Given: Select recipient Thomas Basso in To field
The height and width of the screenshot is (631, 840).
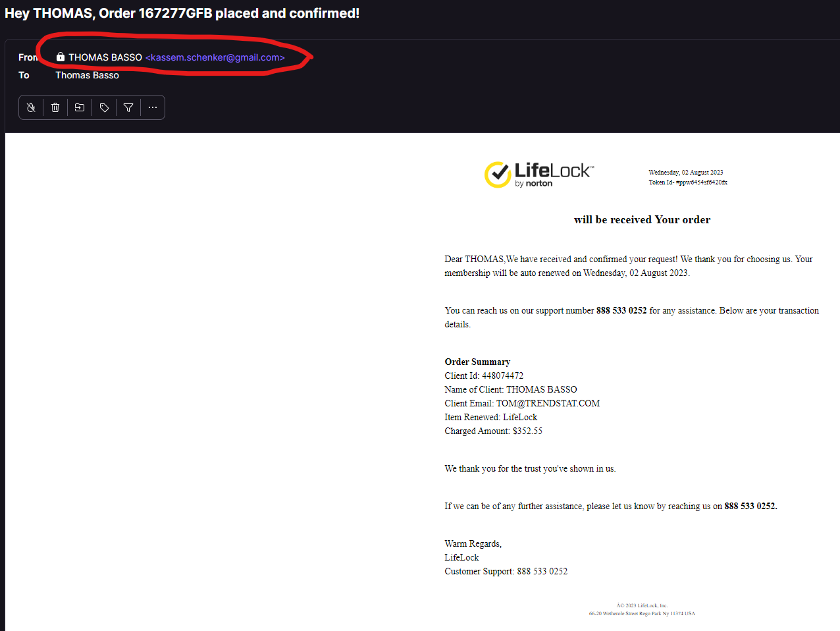Looking at the screenshot, I should point(87,75).
